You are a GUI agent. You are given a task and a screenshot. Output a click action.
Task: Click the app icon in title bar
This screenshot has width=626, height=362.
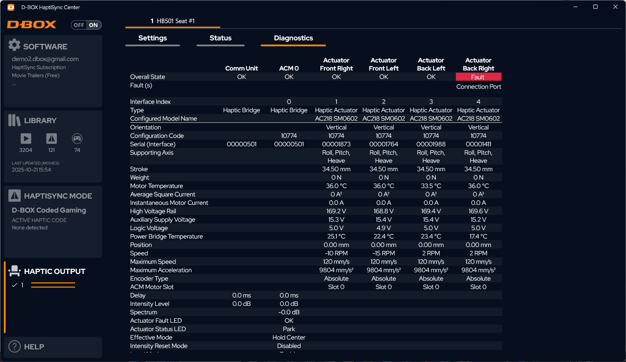click(x=11, y=7)
